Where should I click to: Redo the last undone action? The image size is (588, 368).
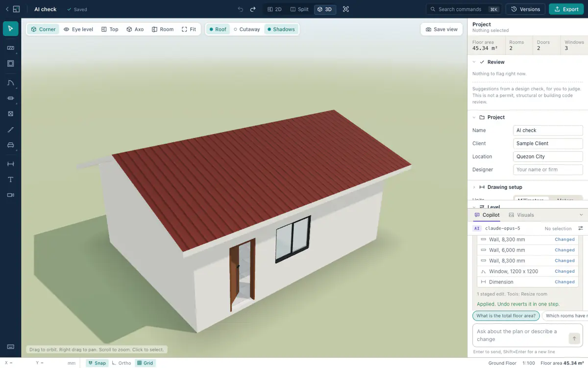tap(253, 9)
